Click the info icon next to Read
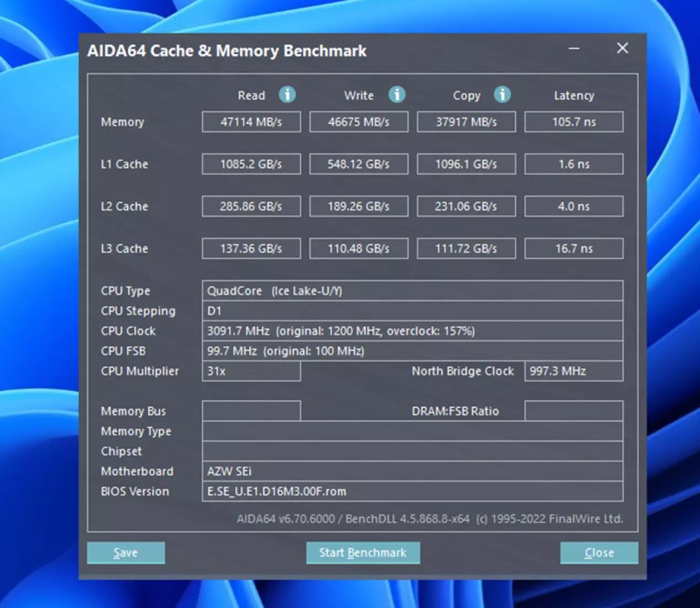The width and height of the screenshot is (700, 608). 287,95
